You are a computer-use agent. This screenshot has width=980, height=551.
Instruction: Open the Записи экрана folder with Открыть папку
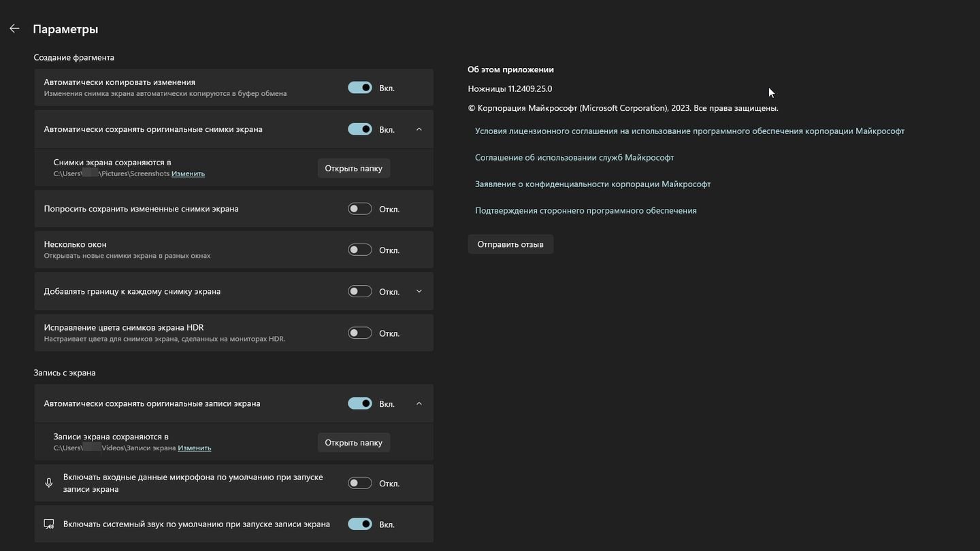(x=354, y=442)
